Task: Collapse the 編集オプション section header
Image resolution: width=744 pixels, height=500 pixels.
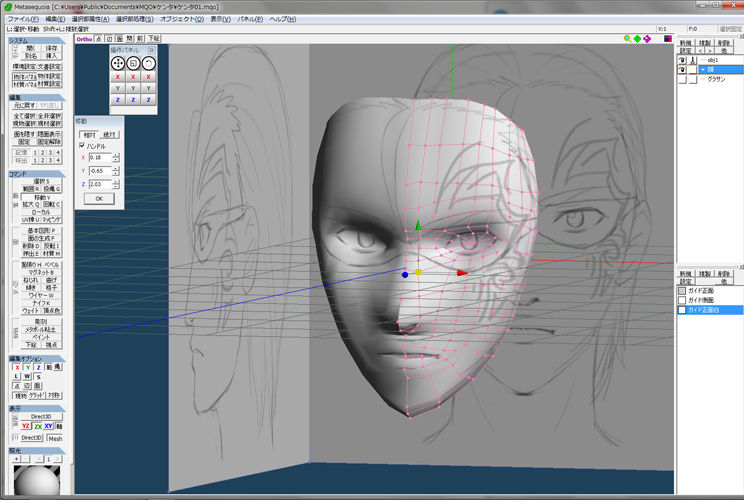Action: [36, 359]
